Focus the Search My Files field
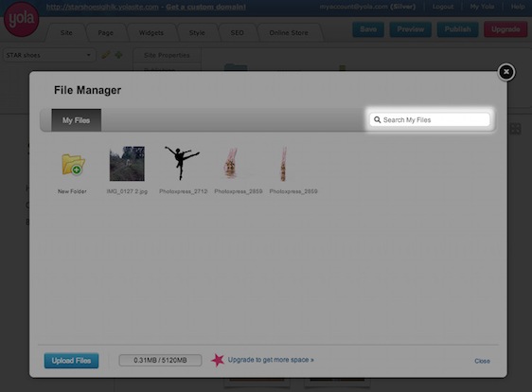 tap(430, 120)
